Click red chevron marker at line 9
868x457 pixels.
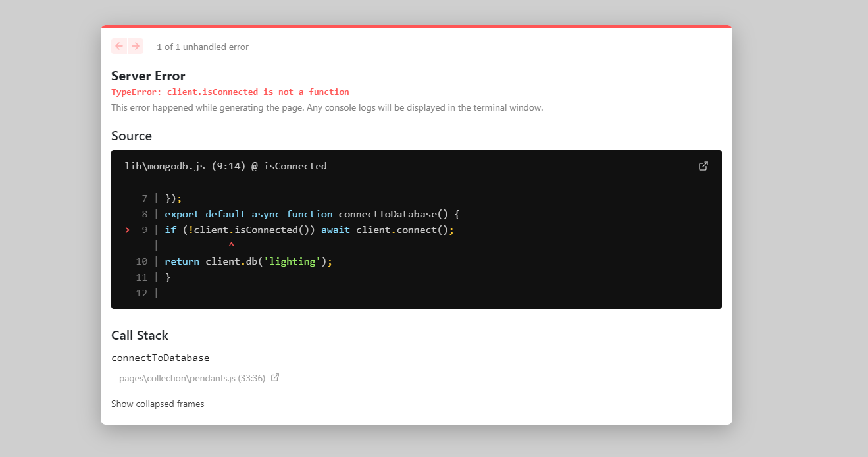(127, 230)
